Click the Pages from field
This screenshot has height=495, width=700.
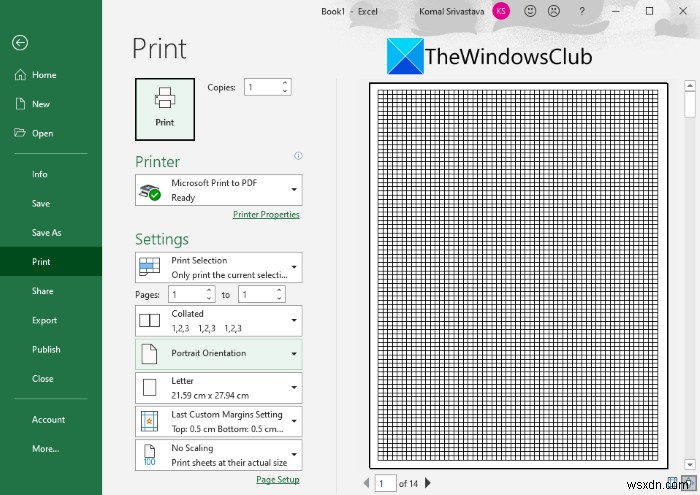(187, 295)
